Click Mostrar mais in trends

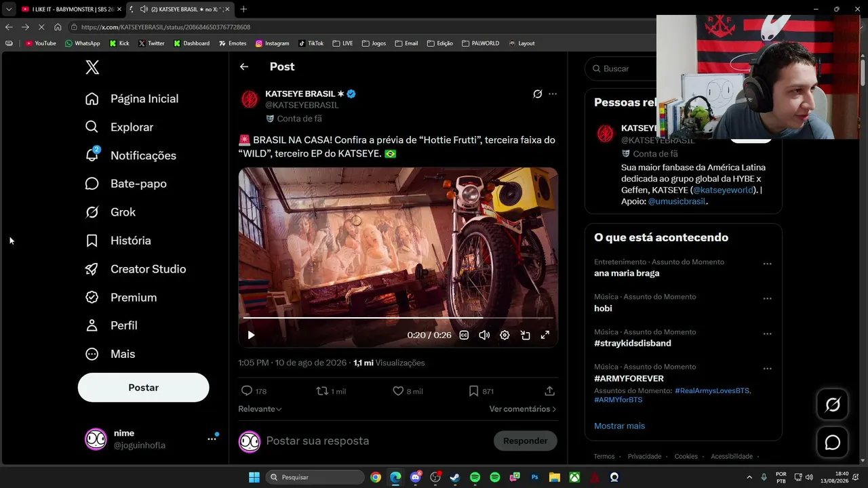point(619,426)
